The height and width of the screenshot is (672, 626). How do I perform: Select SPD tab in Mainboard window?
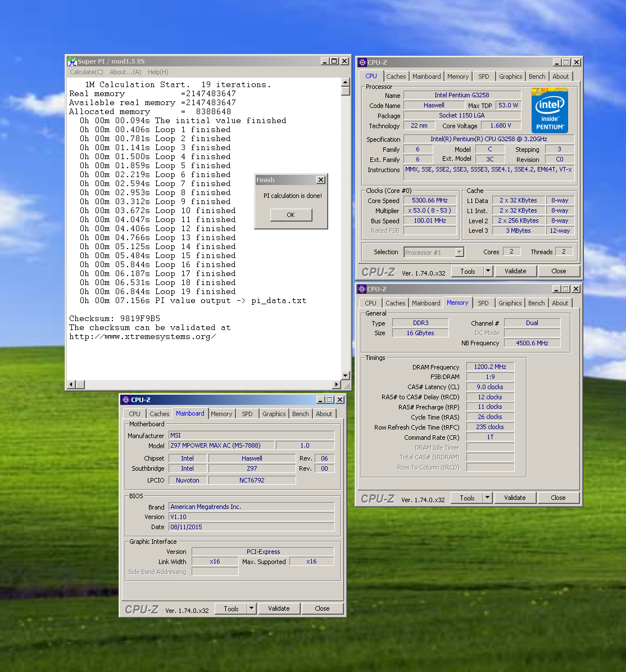(x=247, y=414)
